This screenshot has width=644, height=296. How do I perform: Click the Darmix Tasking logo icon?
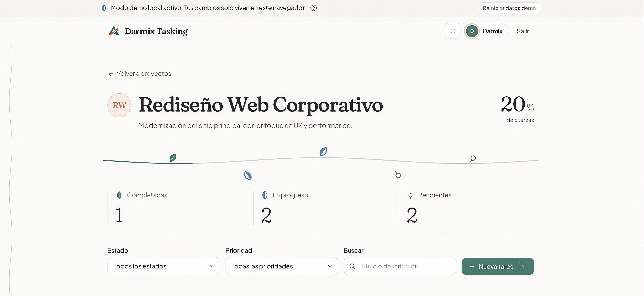pyautogui.click(x=114, y=31)
